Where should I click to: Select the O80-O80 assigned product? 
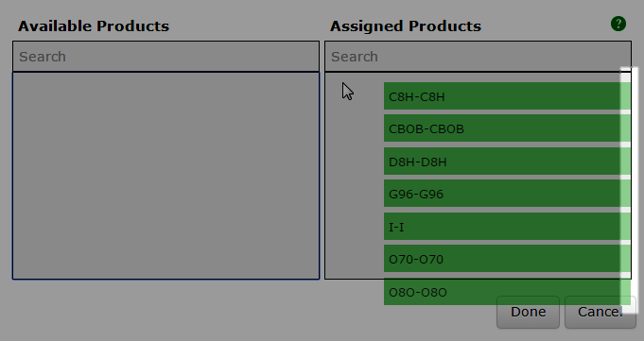coord(502,292)
